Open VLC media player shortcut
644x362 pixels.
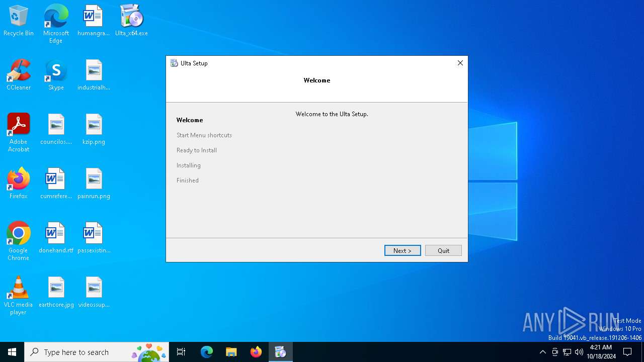tap(19, 296)
